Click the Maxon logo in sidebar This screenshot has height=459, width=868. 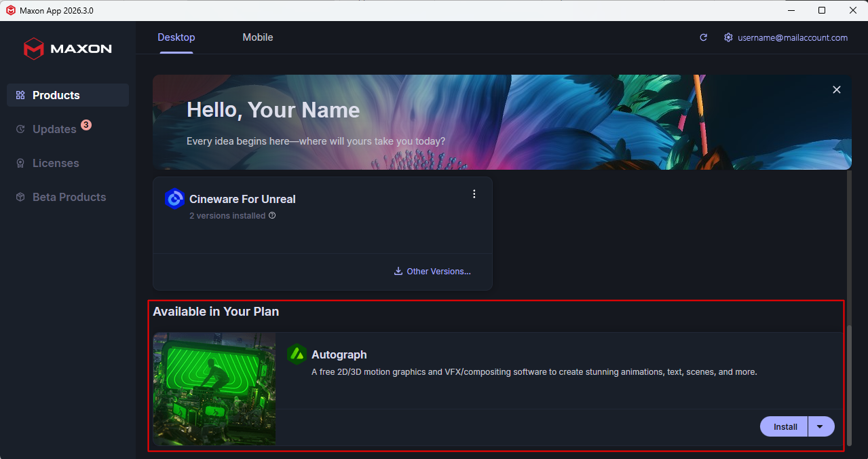pyautogui.click(x=68, y=49)
